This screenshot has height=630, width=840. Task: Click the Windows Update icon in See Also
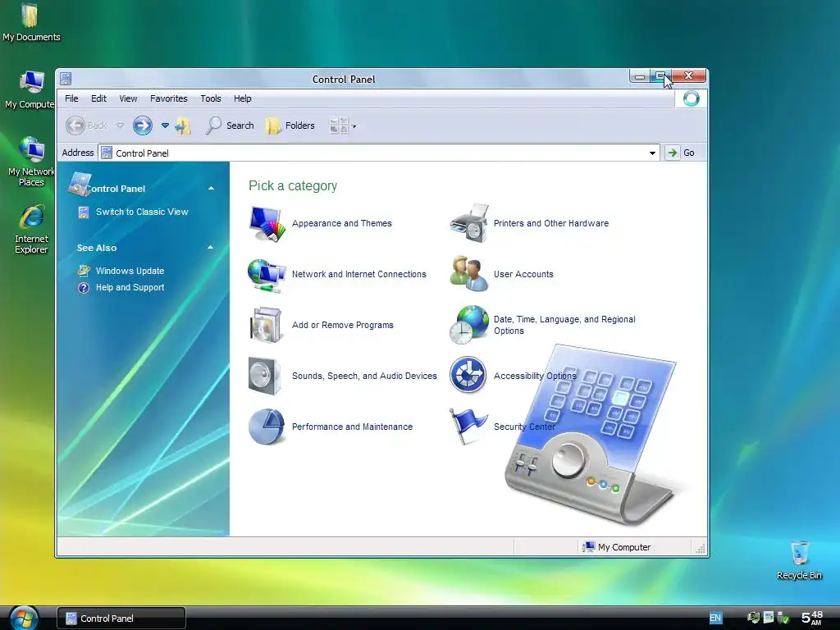tap(84, 271)
